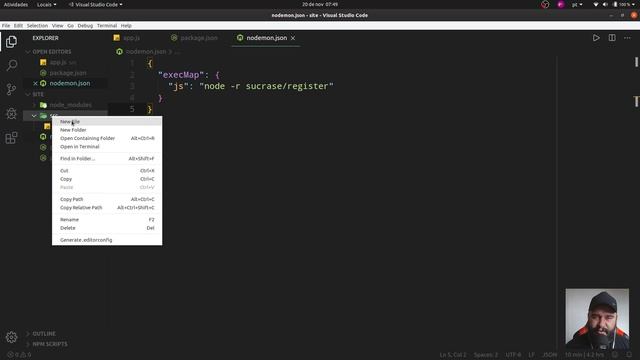The image size is (640, 360).
Task: Open the Debug view in activity bar
Action: coord(11,113)
